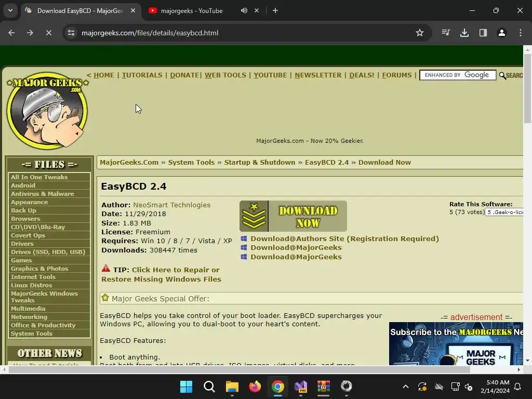Close the Download EasyBCD tab
Screen dimensions: 532x399
133,10
